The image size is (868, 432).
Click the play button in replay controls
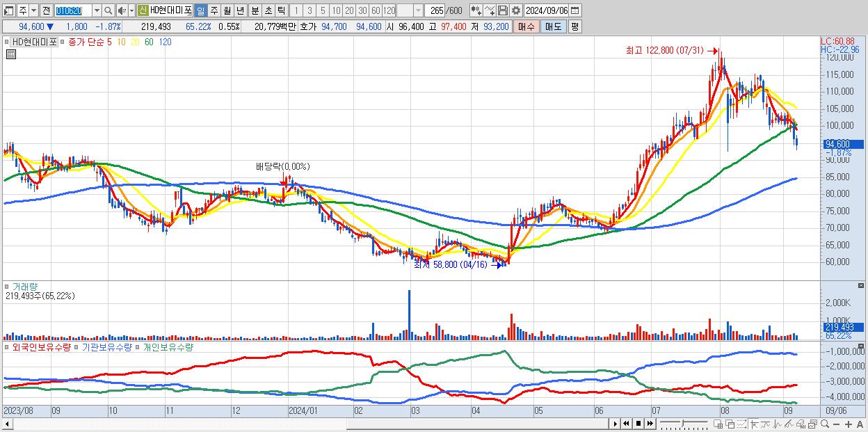tap(616, 424)
